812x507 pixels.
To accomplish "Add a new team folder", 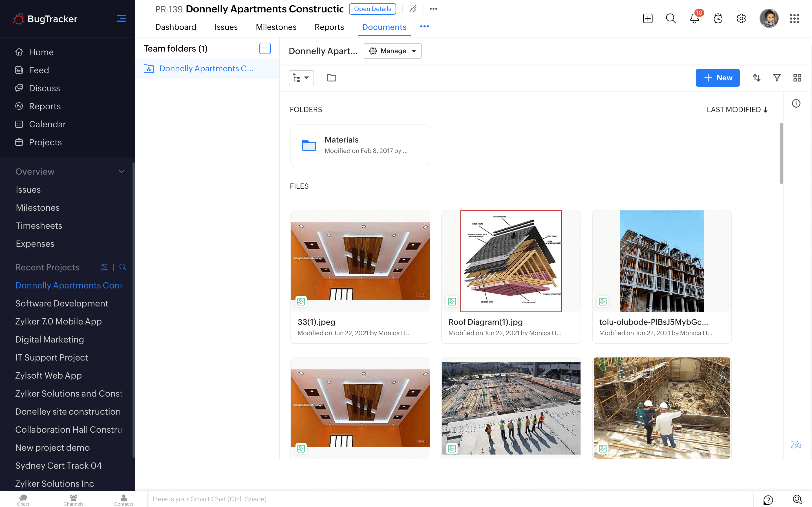I will click(x=265, y=48).
